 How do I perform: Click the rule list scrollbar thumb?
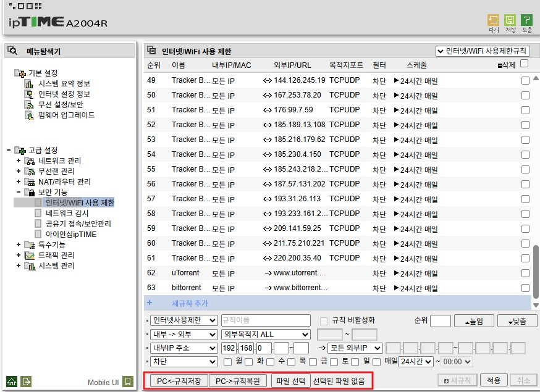pos(536,272)
